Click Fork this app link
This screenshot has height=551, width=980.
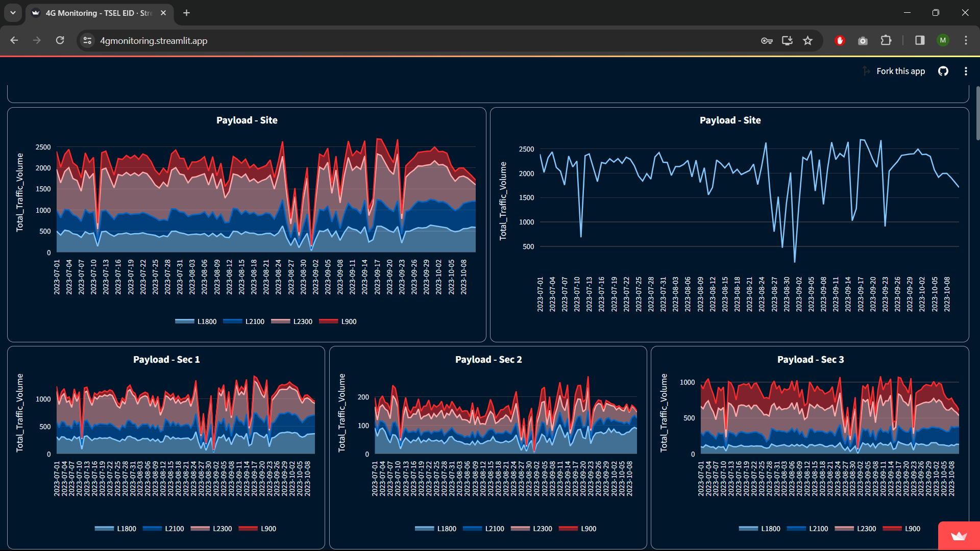pos(900,71)
